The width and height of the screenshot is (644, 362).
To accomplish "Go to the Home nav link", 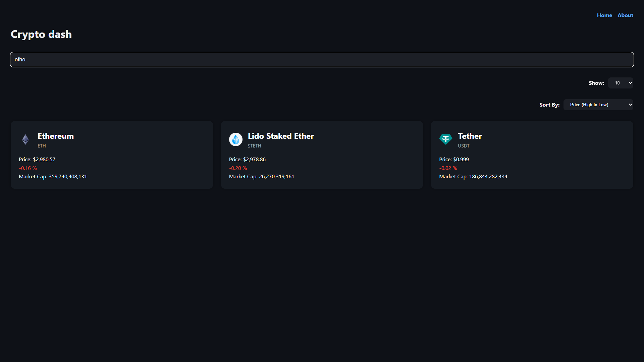I will pos(604,15).
